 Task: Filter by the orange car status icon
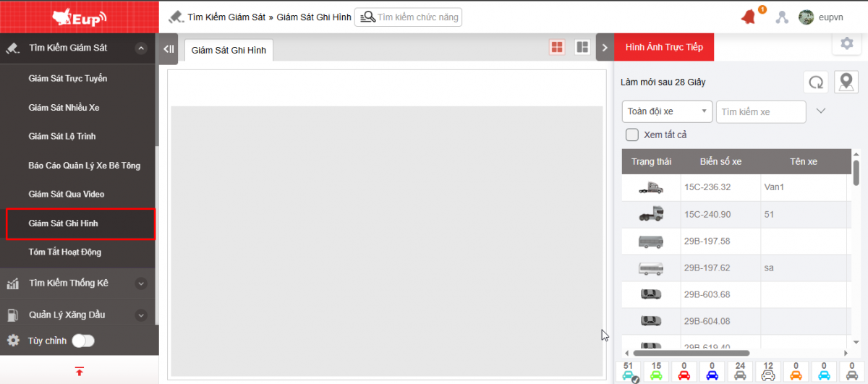pyautogui.click(x=796, y=372)
